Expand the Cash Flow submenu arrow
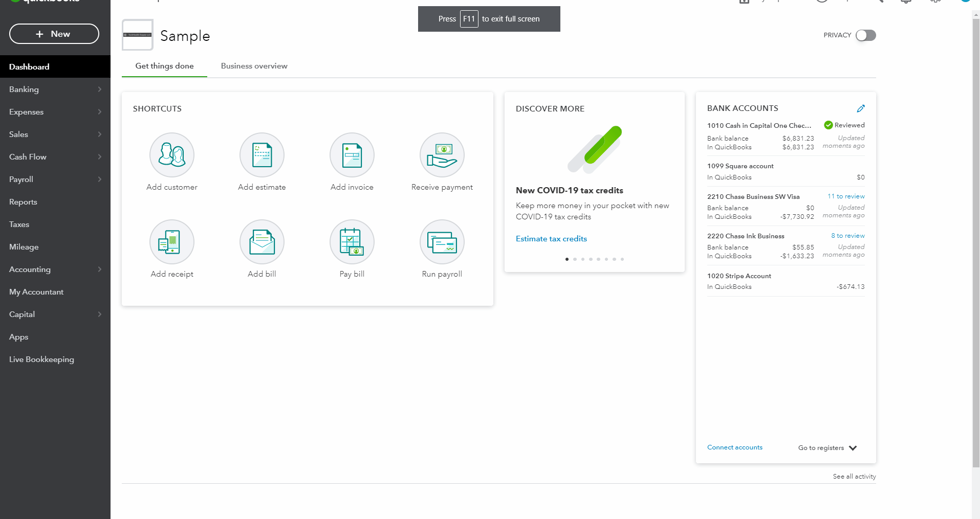This screenshot has height=519, width=980. point(100,157)
